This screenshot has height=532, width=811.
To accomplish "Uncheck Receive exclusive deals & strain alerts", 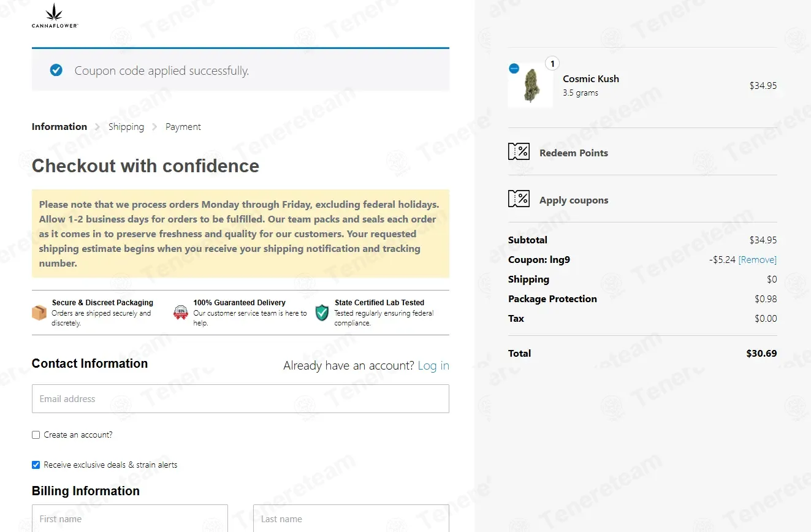I will 36,465.
